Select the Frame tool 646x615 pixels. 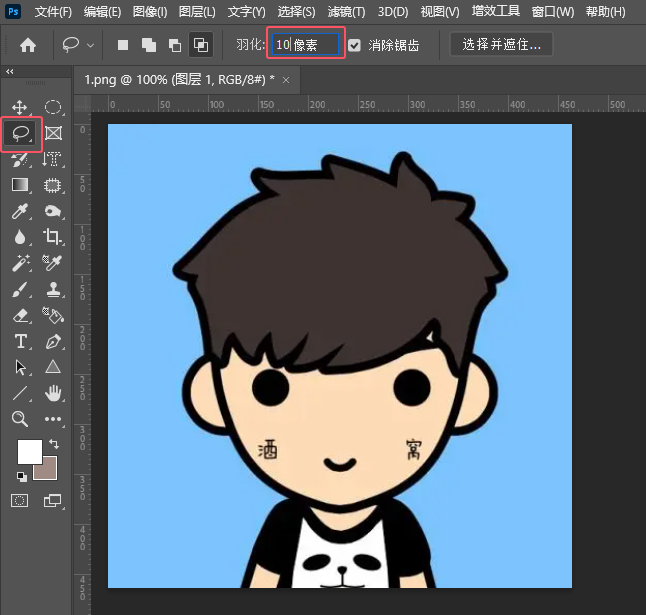pyautogui.click(x=53, y=133)
